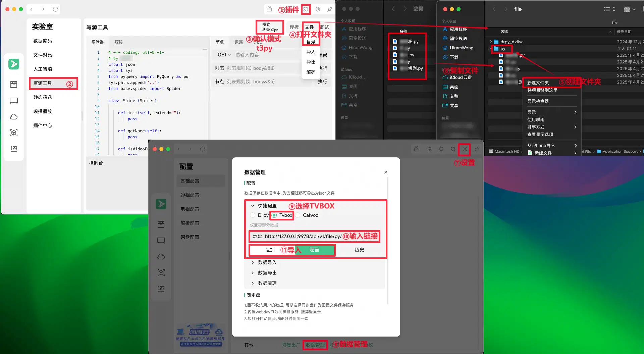This screenshot has height=354, width=644.
Task: Open the 123 icon in the lab window's left rail
Action: pyautogui.click(x=14, y=149)
